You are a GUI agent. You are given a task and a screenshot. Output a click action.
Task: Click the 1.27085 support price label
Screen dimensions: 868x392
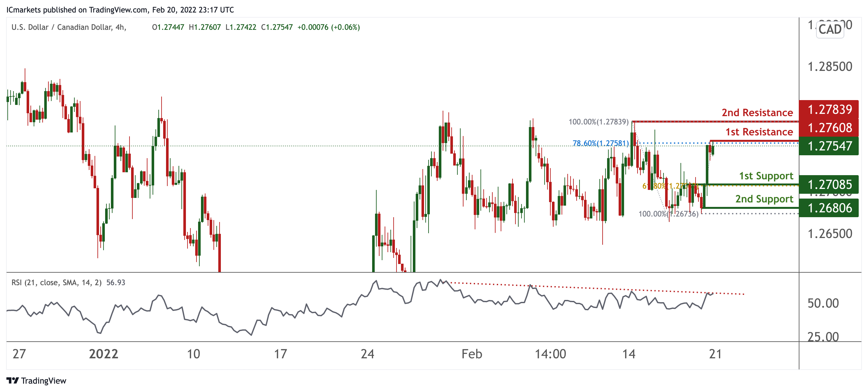click(829, 184)
